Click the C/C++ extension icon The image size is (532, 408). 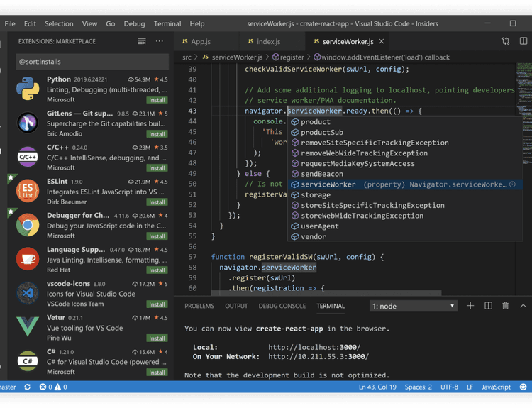pyautogui.click(x=28, y=157)
